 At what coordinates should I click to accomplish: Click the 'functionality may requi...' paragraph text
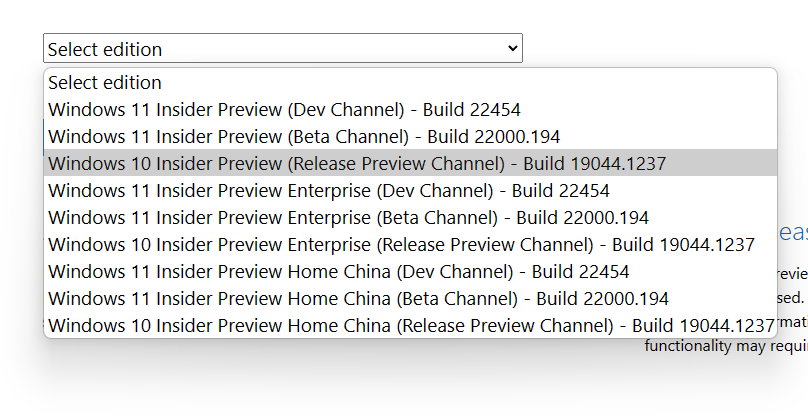(x=725, y=346)
